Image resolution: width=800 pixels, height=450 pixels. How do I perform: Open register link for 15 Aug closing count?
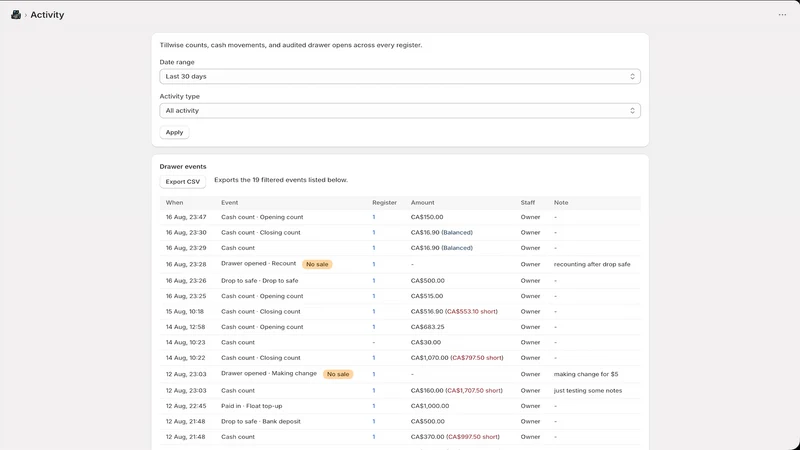373,312
